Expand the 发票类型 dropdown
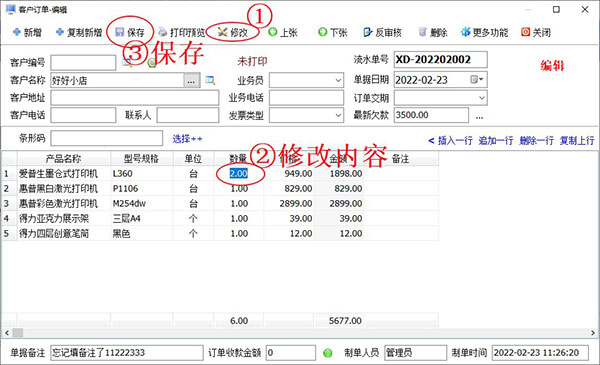 tap(338, 115)
